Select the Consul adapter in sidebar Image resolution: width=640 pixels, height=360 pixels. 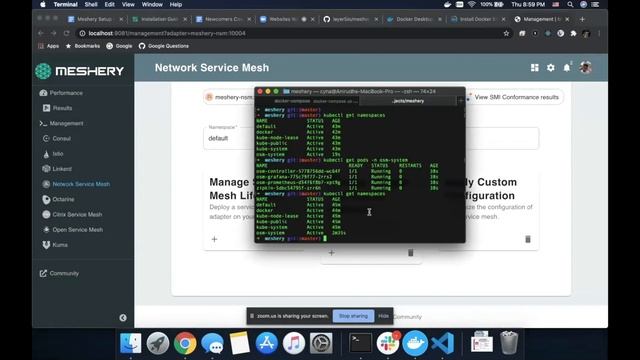[x=57, y=138]
